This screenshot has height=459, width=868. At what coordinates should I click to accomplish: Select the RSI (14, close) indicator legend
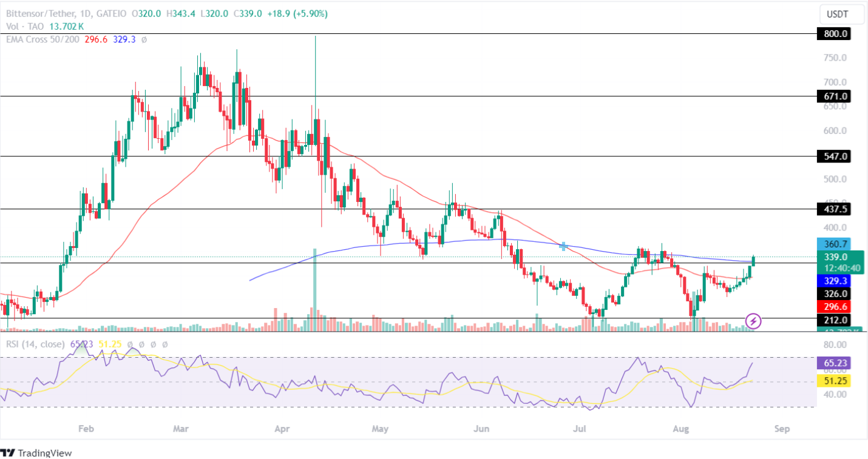(35, 344)
